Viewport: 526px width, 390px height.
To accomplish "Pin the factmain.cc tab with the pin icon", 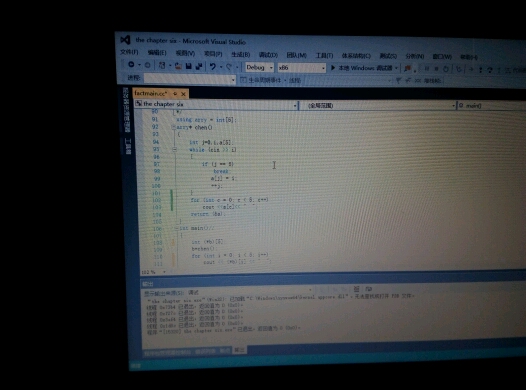I will 175,94.
